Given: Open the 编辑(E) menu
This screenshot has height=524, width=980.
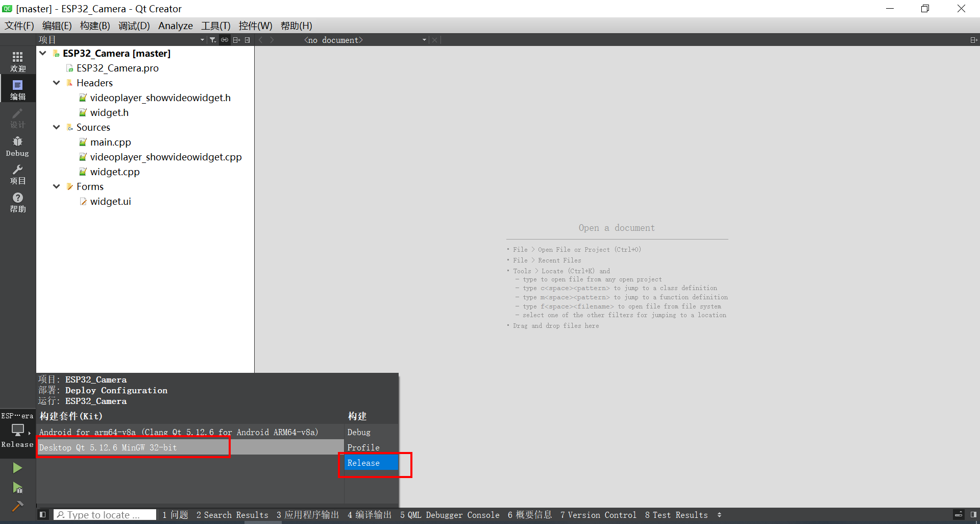Looking at the screenshot, I should pos(57,26).
